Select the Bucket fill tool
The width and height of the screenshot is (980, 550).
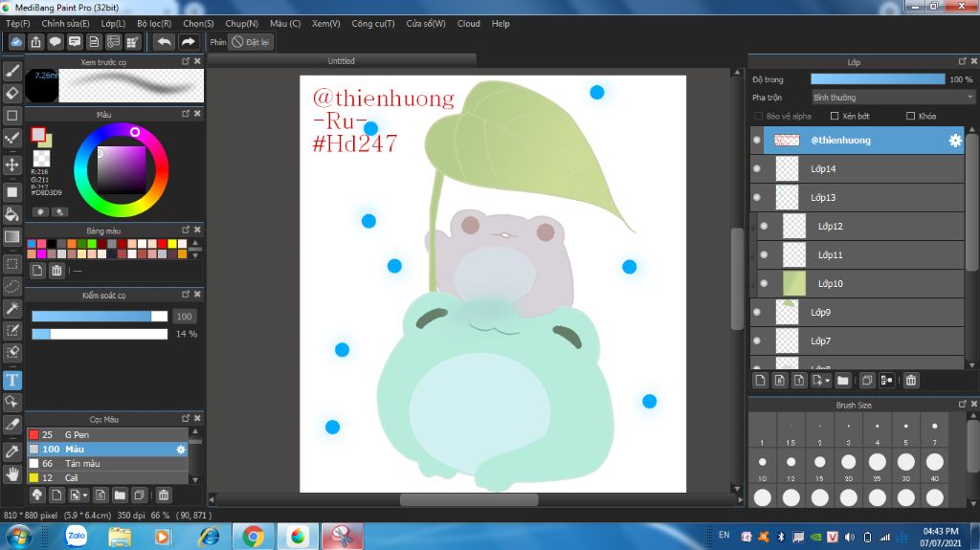12,214
